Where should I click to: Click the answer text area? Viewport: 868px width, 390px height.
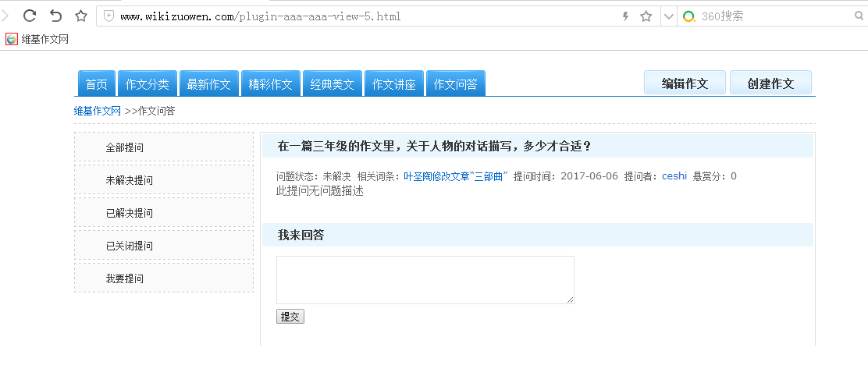coord(425,280)
